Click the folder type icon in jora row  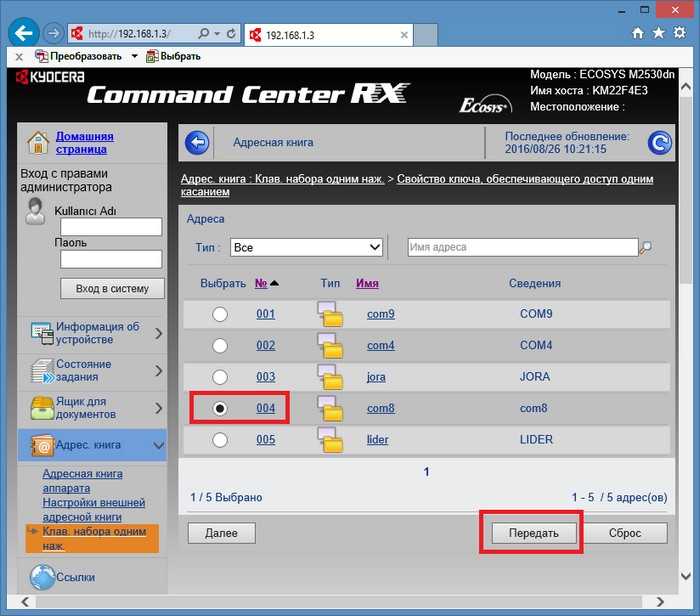[330, 377]
